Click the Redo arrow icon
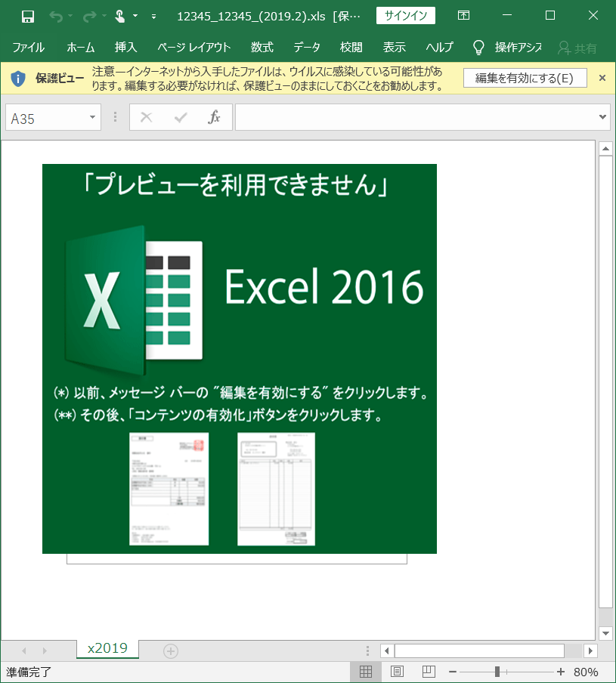Image resolution: width=616 pixels, height=683 pixels. point(89,17)
